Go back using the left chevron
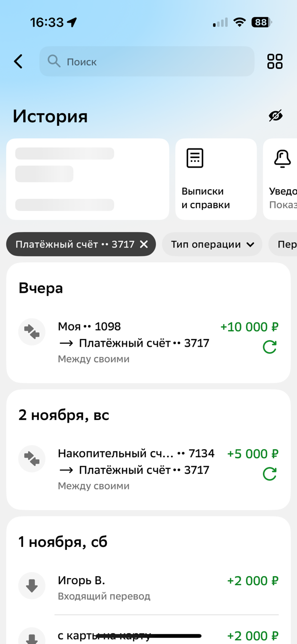This screenshot has height=644, width=297. [18, 61]
